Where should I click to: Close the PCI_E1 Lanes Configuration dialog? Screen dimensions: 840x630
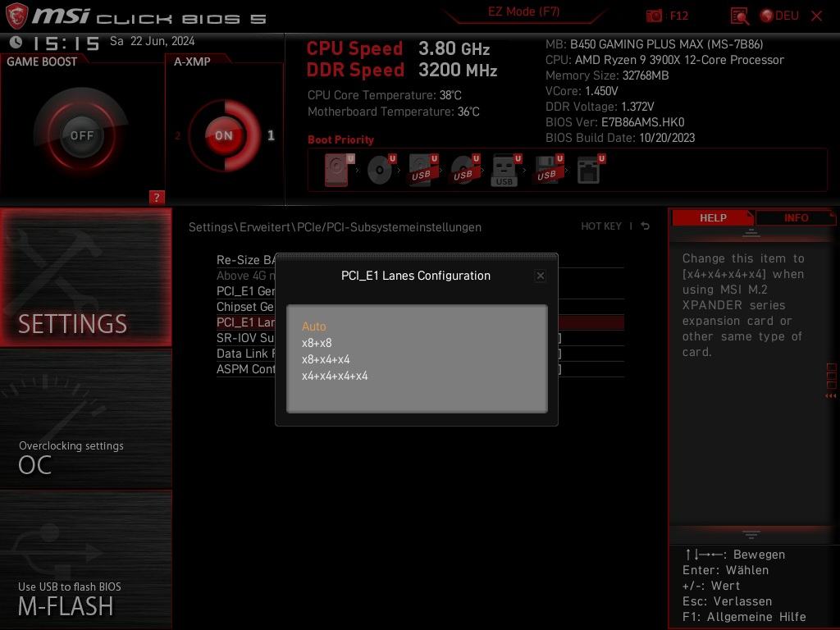click(540, 276)
